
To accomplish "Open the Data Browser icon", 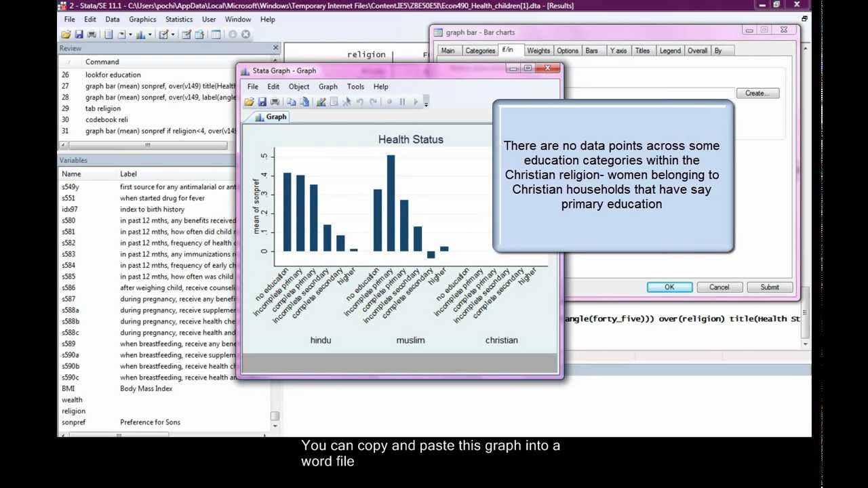I will click(x=199, y=34).
